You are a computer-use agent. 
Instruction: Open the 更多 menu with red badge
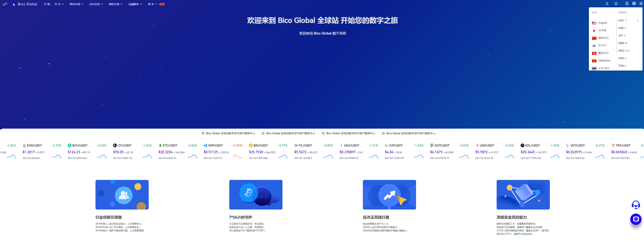(x=152, y=4)
